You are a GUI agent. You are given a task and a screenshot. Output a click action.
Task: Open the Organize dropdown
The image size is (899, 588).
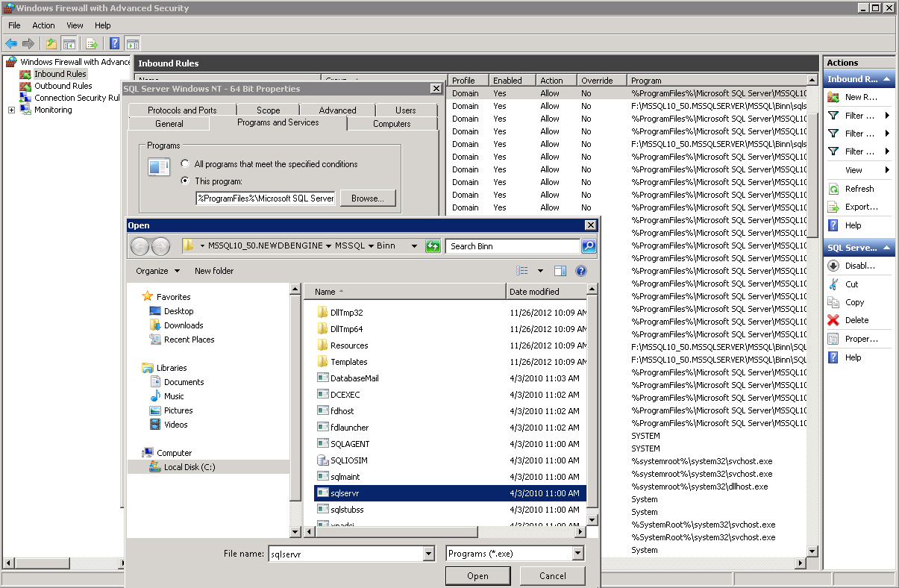point(157,271)
